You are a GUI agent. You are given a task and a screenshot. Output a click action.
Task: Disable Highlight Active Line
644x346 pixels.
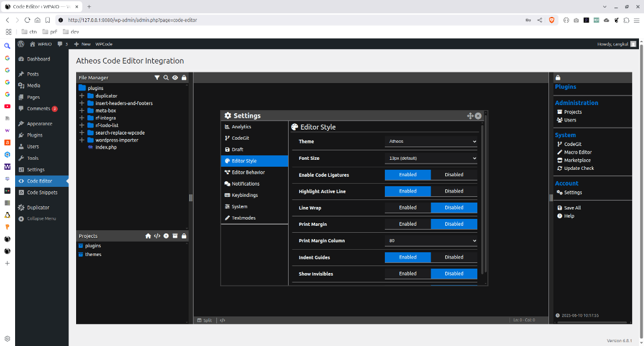(x=454, y=191)
